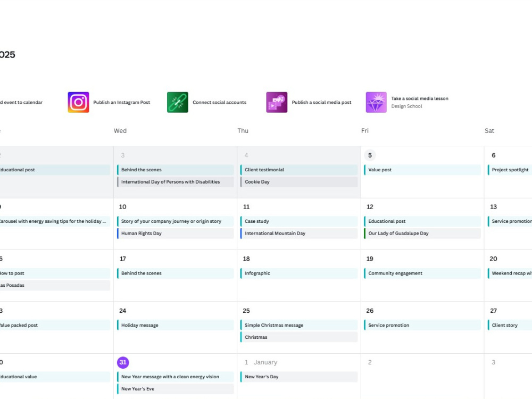Open Story of your company journey event
The width and height of the screenshot is (532, 399).
176,221
